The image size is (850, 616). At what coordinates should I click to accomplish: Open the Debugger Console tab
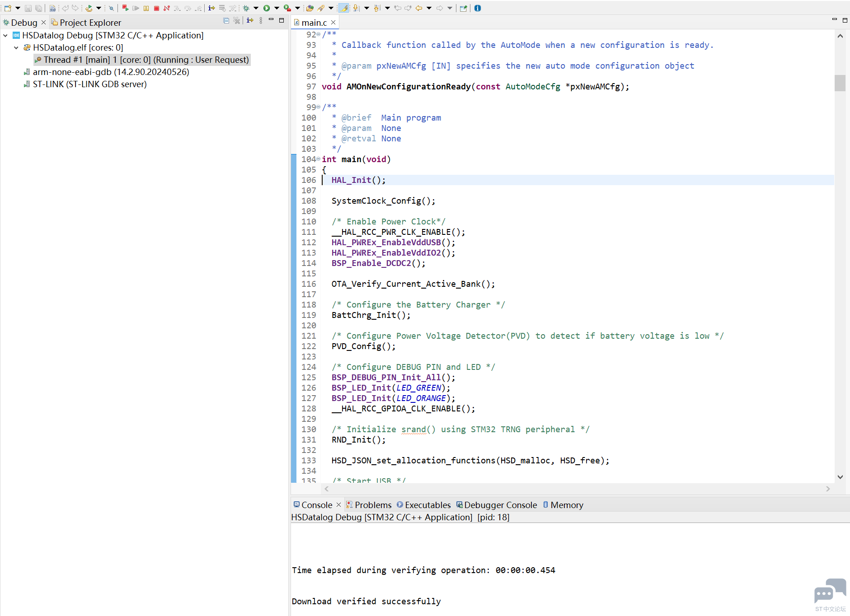coord(500,505)
